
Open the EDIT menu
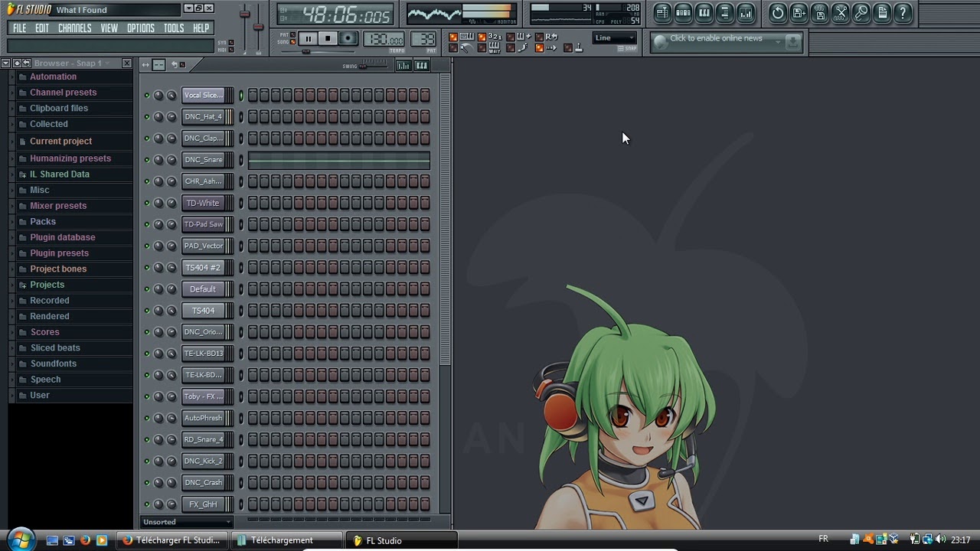click(42, 28)
